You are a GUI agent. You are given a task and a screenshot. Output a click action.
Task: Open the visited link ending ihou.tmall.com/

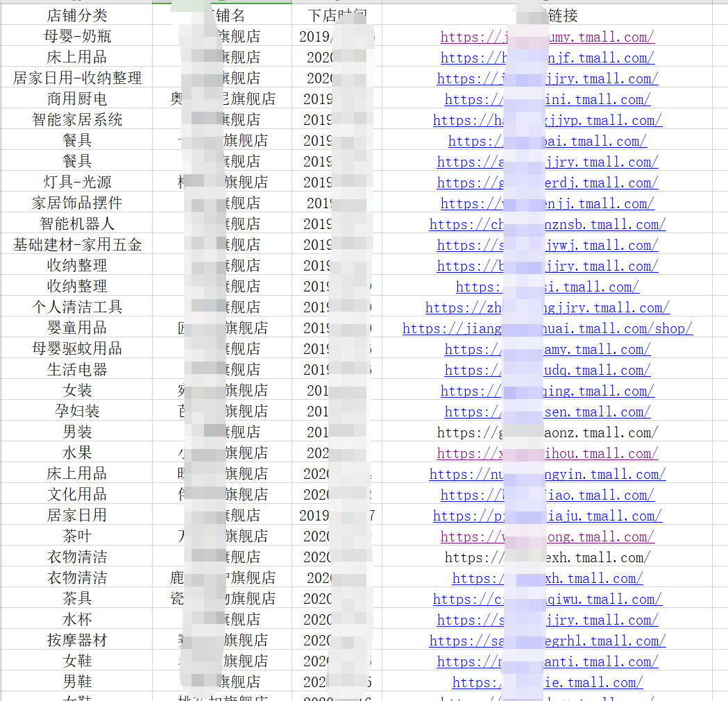548,453
